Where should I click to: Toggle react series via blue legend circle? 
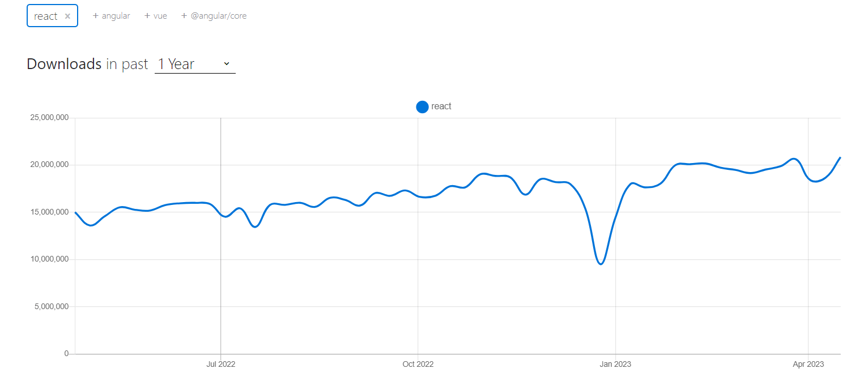(x=422, y=106)
